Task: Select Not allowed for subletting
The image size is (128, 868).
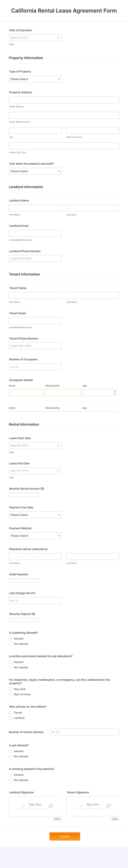Action: tap(10, 644)
